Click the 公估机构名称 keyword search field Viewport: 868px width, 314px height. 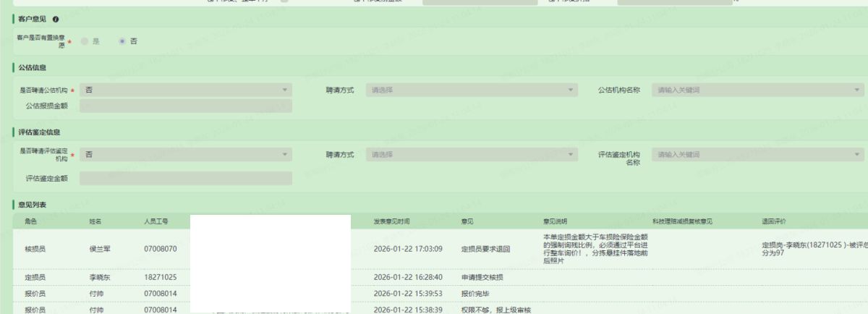(757, 90)
